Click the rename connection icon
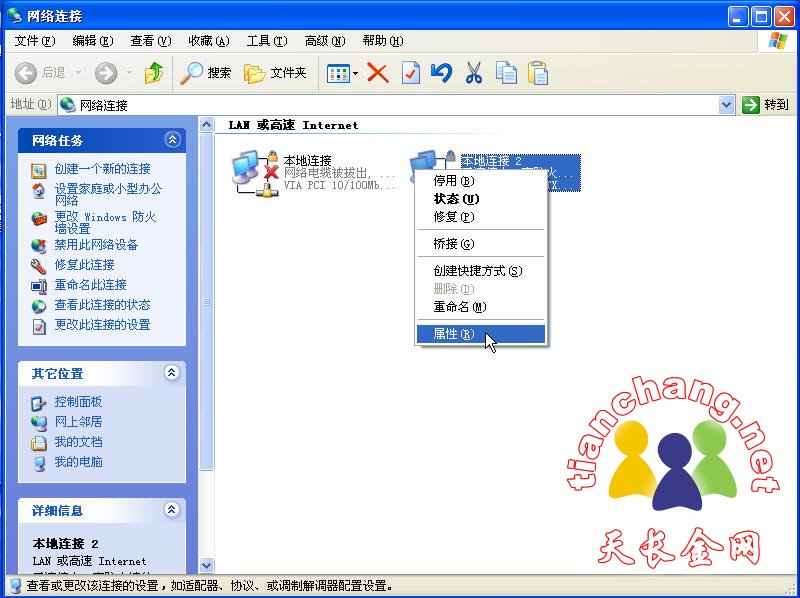This screenshot has height=598, width=800. 39,286
